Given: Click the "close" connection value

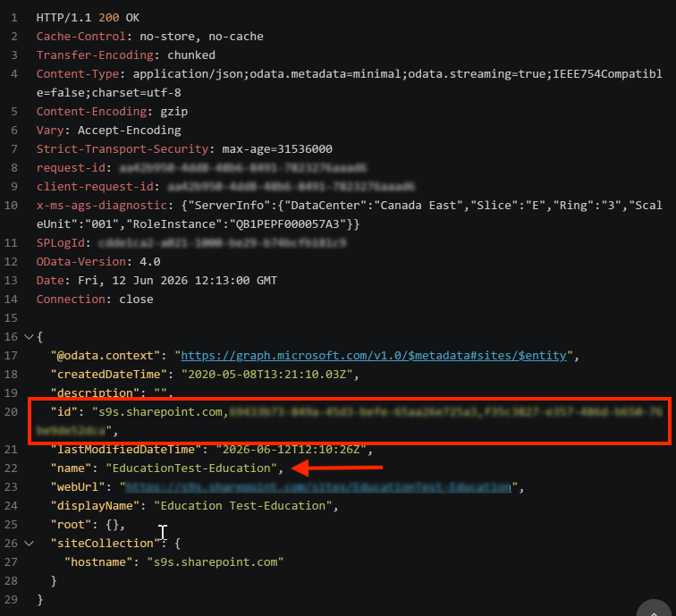Looking at the screenshot, I should click(136, 300).
